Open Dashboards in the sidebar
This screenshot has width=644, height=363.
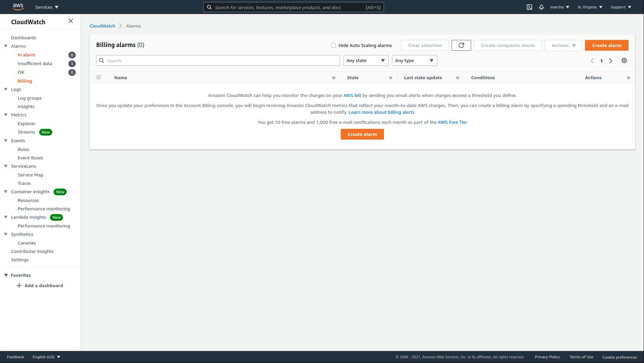pyautogui.click(x=23, y=38)
